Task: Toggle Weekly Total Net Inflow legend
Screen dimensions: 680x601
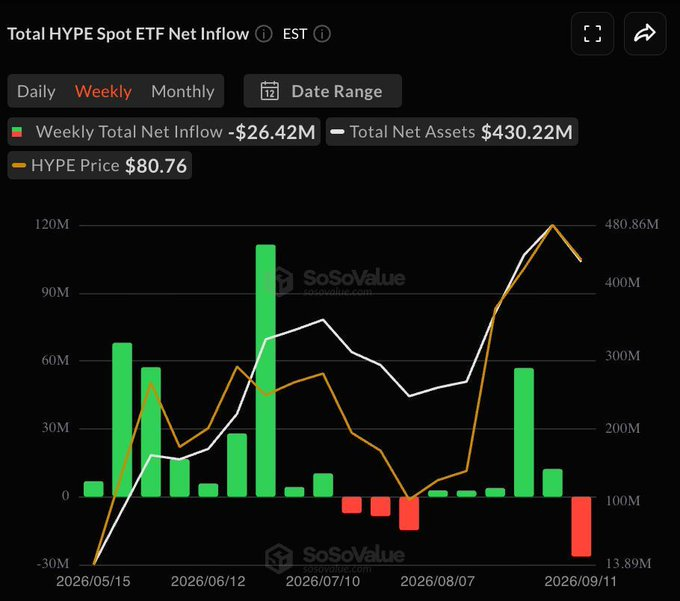Action: [163, 132]
